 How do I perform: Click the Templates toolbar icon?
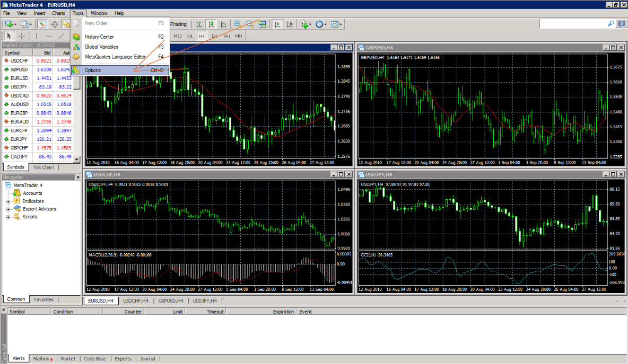coord(335,24)
